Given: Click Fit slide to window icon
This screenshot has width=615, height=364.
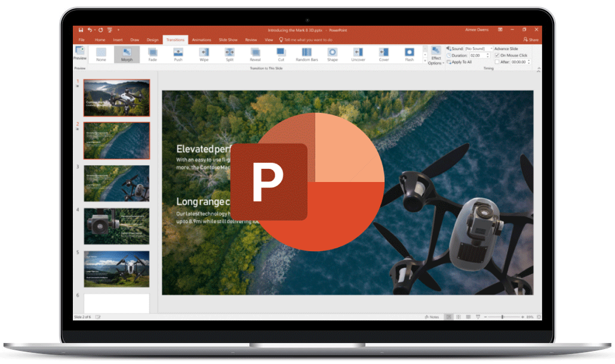Looking at the screenshot, I should click(x=539, y=317).
